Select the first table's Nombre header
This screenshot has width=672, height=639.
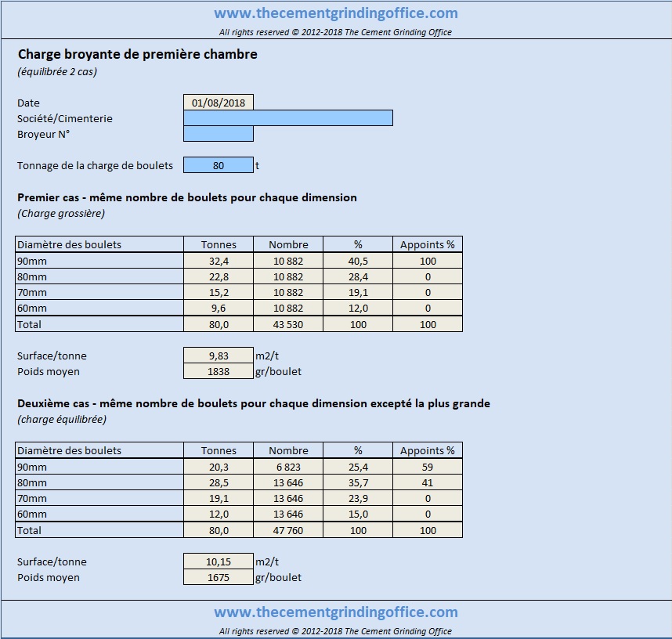[x=288, y=244]
